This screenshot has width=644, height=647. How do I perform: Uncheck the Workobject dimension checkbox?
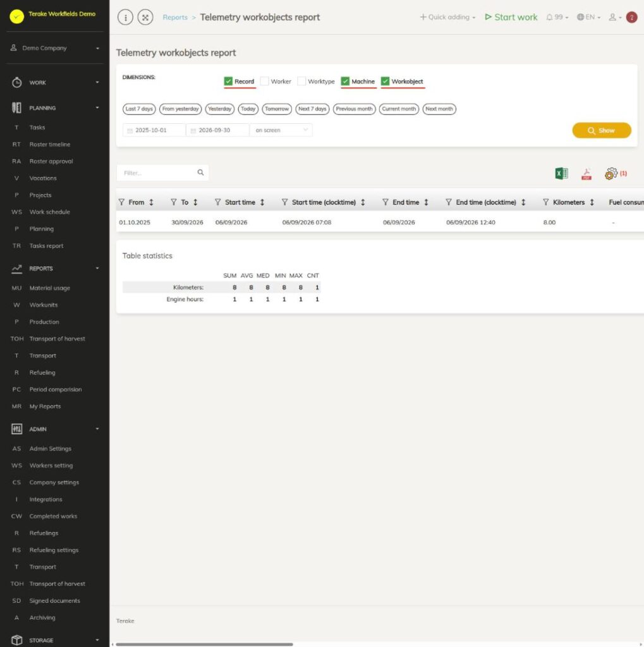(385, 82)
